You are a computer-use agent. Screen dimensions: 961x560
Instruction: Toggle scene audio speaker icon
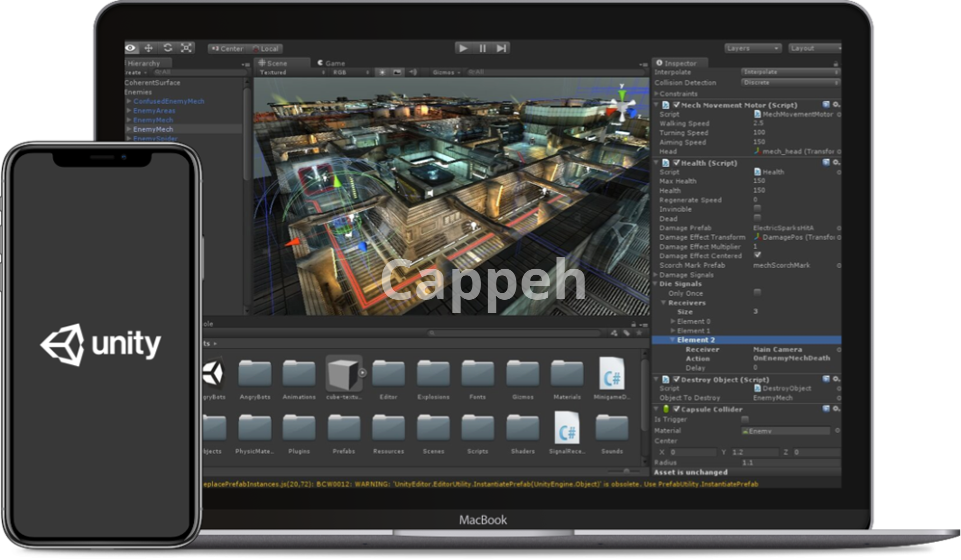tap(413, 73)
